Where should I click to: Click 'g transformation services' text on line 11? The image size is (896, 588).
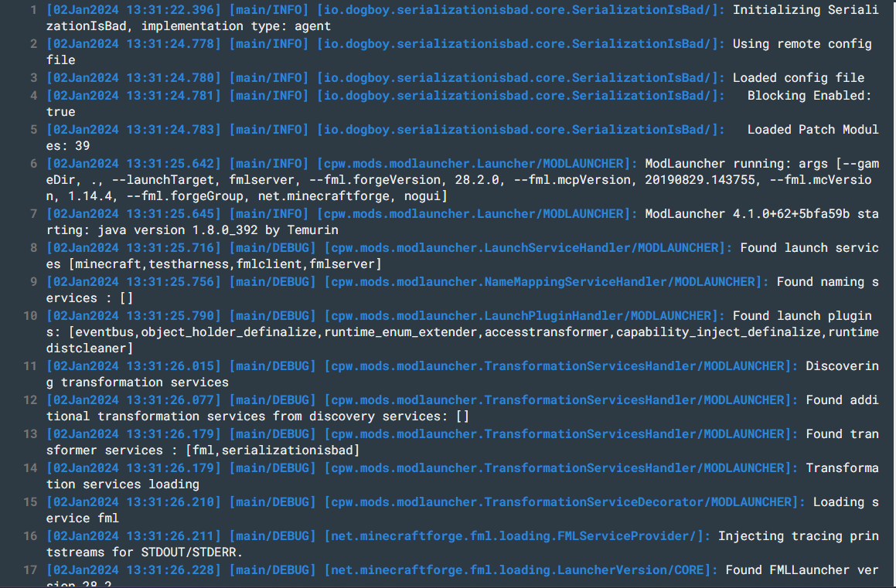point(138,382)
